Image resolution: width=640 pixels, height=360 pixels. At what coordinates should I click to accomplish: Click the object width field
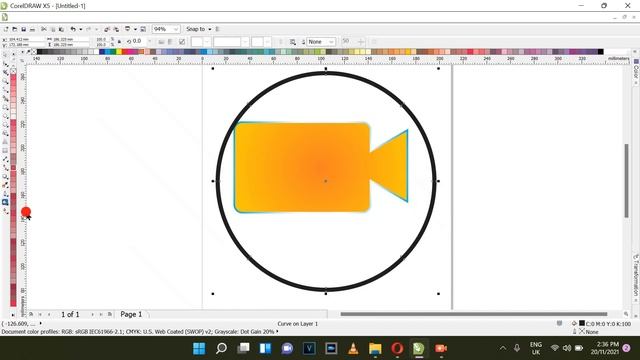click(69, 39)
